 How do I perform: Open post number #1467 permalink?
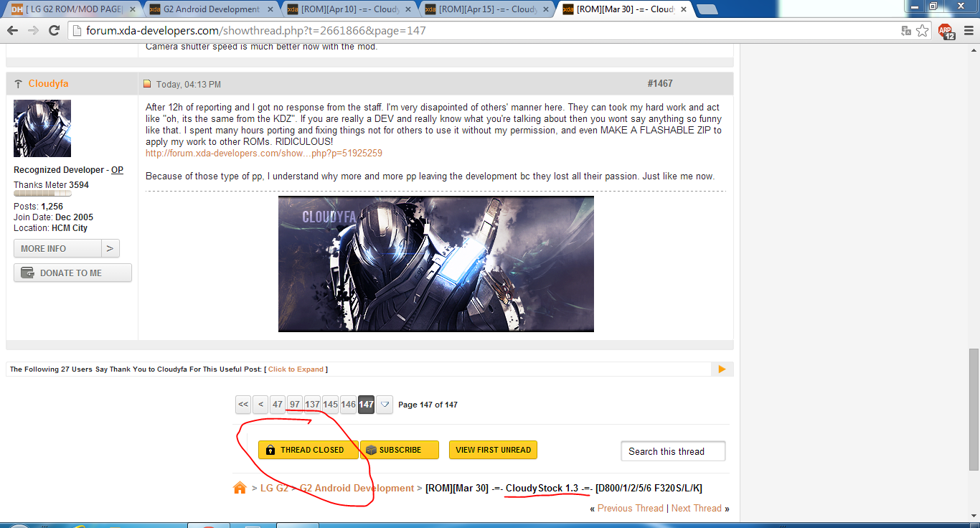(x=659, y=84)
